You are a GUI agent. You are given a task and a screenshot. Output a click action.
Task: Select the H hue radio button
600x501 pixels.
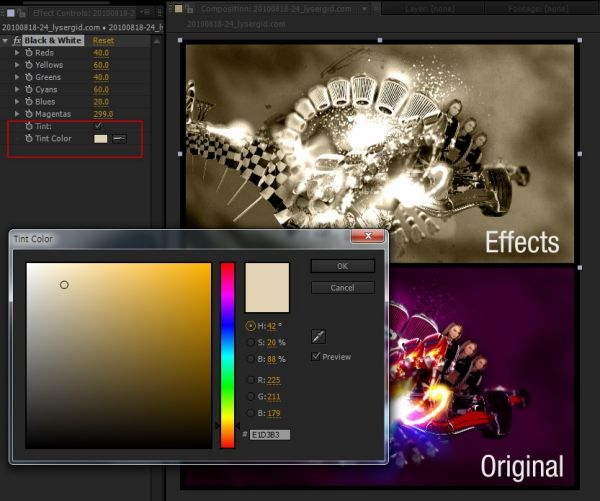pos(250,326)
